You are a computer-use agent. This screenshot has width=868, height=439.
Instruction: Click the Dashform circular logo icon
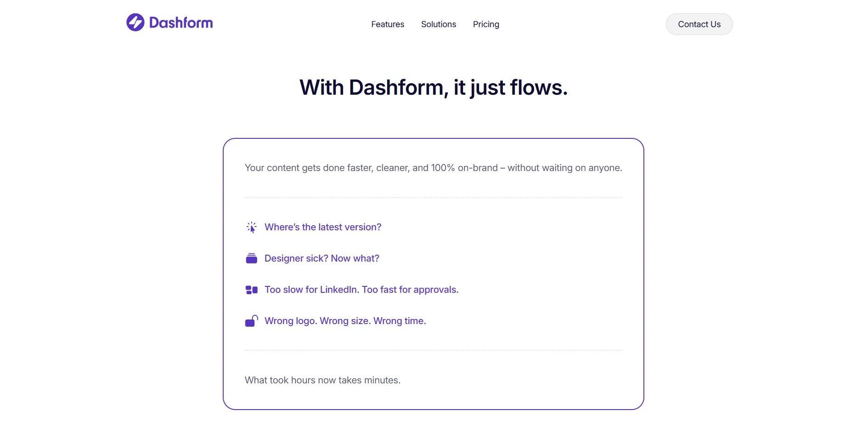[x=135, y=23]
